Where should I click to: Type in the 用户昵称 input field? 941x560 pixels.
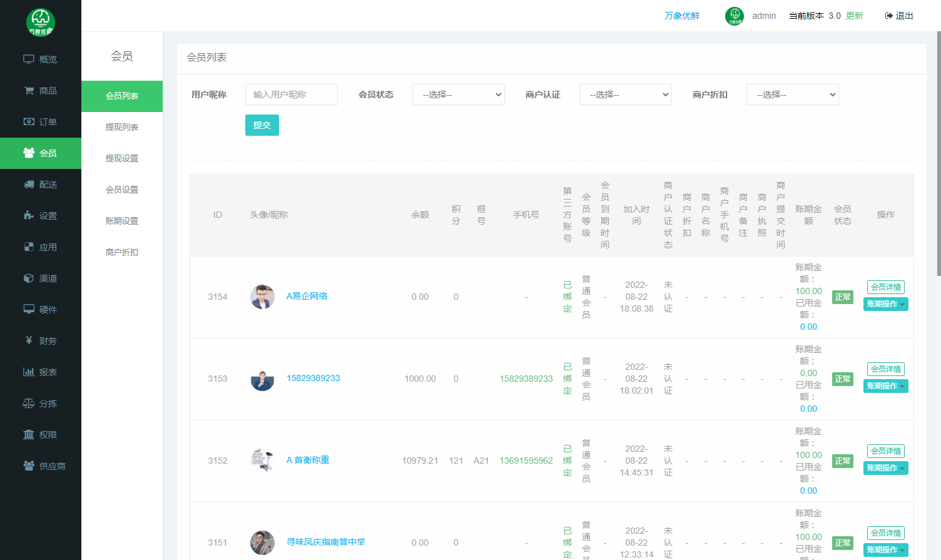point(292,94)
